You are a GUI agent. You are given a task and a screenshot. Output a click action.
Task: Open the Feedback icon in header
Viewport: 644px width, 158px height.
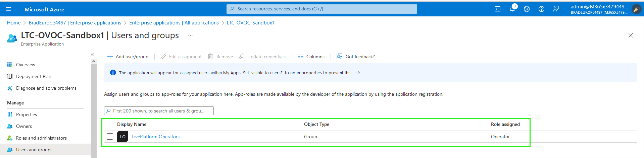click(556, 9)
